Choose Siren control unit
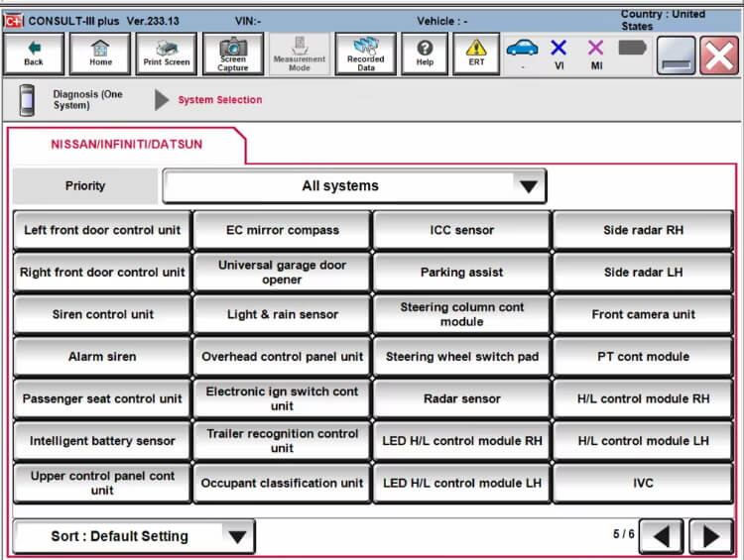The width and height of the screenshot is (744, 560). tap(102, 314)
